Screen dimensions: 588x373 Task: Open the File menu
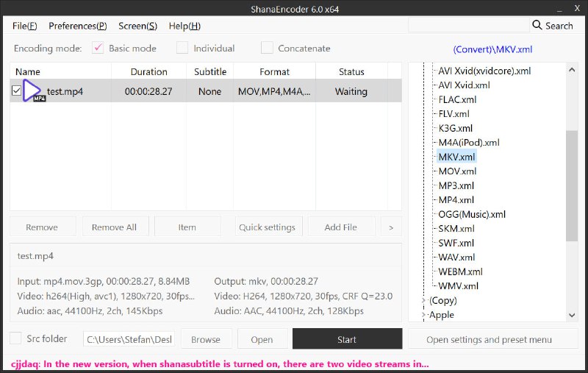[x=24, y=26]
